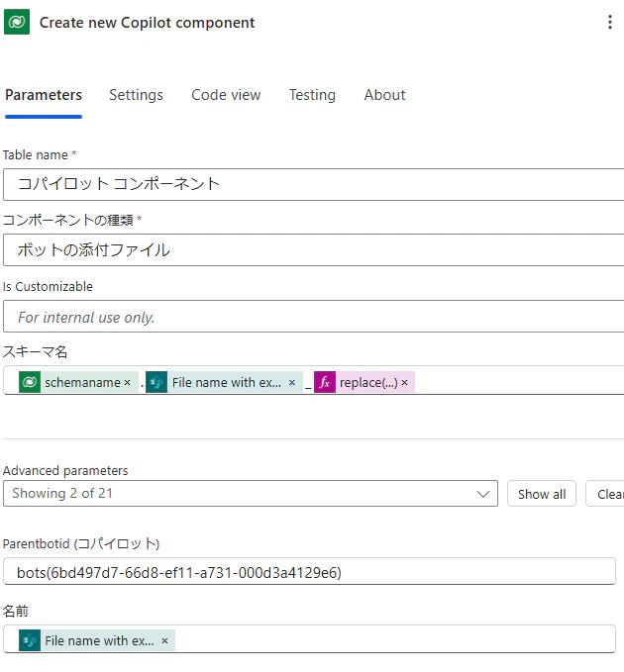Open the コンポーネントの種類 dropdown field
This screenshot has width=624, height=672.
(x=314, y=249)
